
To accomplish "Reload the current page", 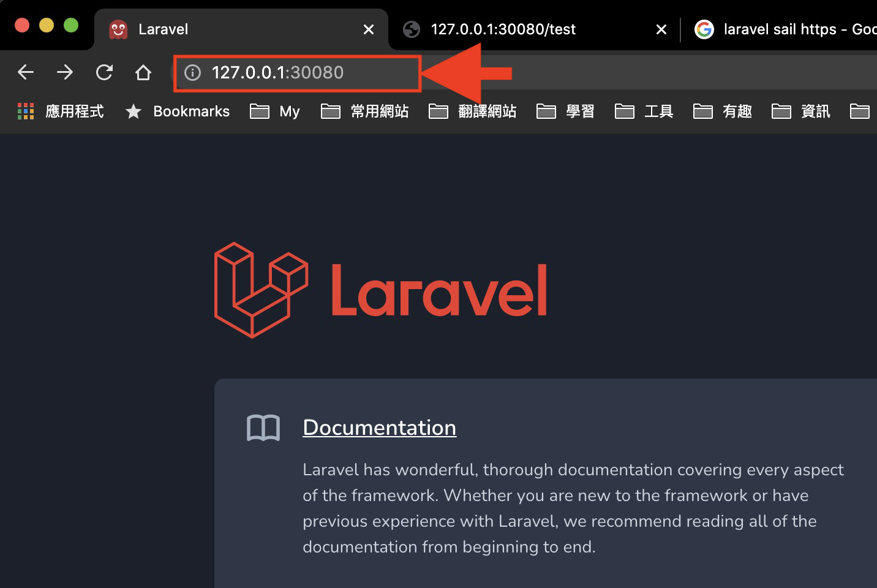I will coord(104,72).
